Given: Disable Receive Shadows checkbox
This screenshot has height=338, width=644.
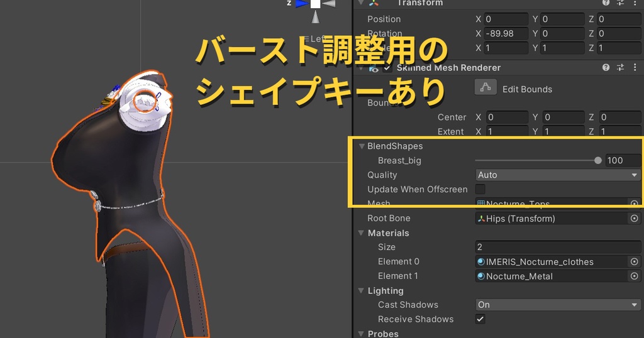Looking at the screenshot, I should 480,319.
